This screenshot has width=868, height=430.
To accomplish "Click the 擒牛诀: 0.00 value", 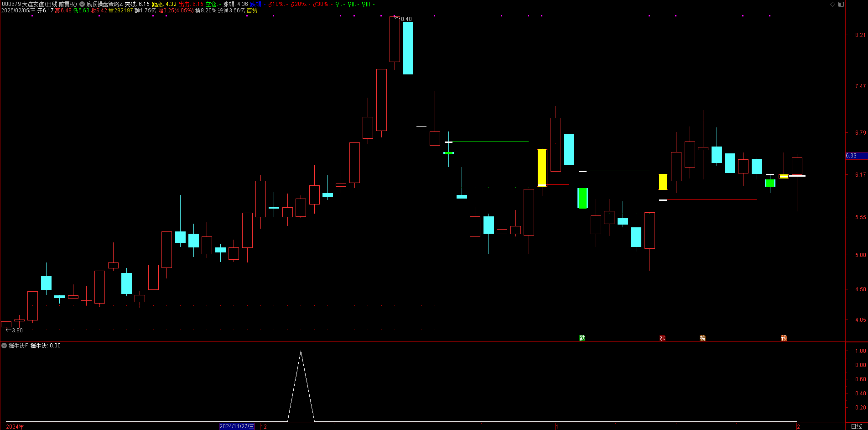I will click(46, 346).
